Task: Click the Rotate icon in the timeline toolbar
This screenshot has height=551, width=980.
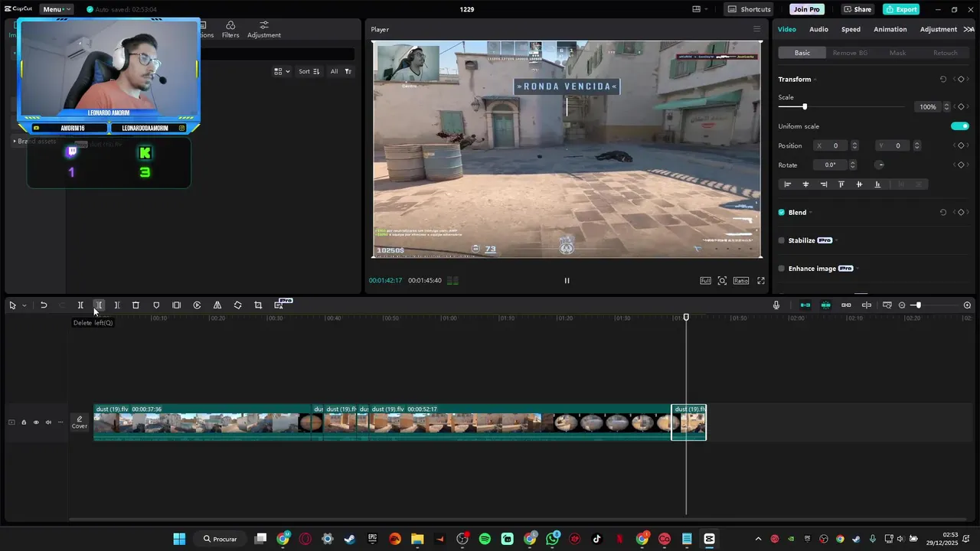Action: (x=237, y=305)
